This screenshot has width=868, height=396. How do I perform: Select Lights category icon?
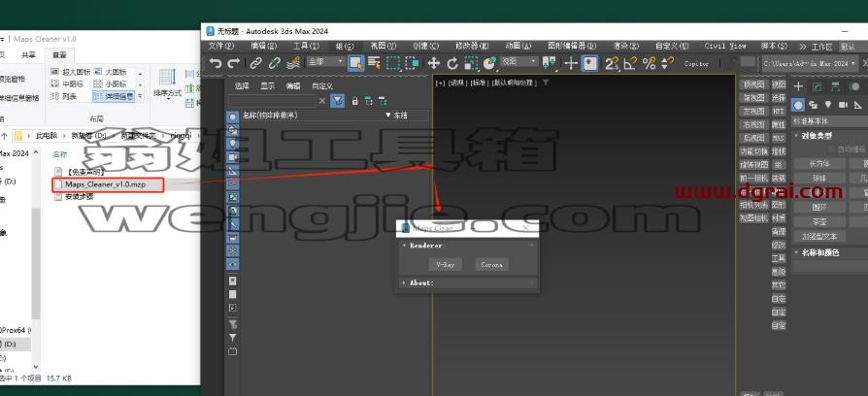[827, 105]
